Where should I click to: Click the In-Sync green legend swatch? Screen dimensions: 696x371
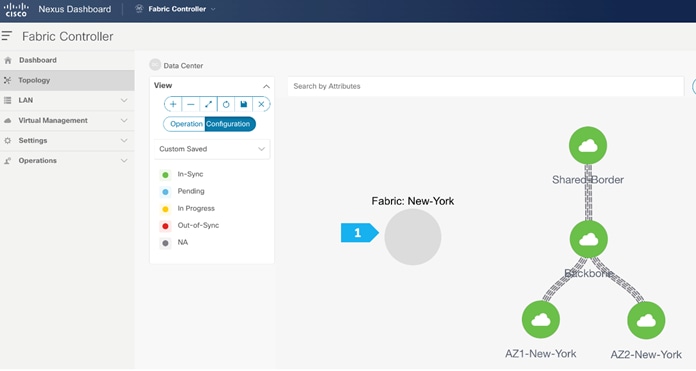(165, 175)
